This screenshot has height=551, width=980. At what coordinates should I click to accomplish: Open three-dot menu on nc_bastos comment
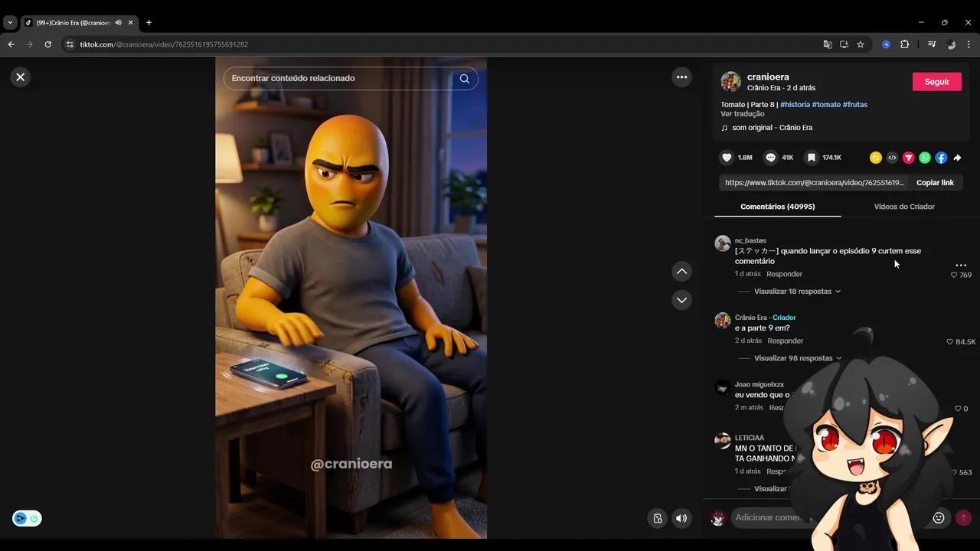coord(961,265)
